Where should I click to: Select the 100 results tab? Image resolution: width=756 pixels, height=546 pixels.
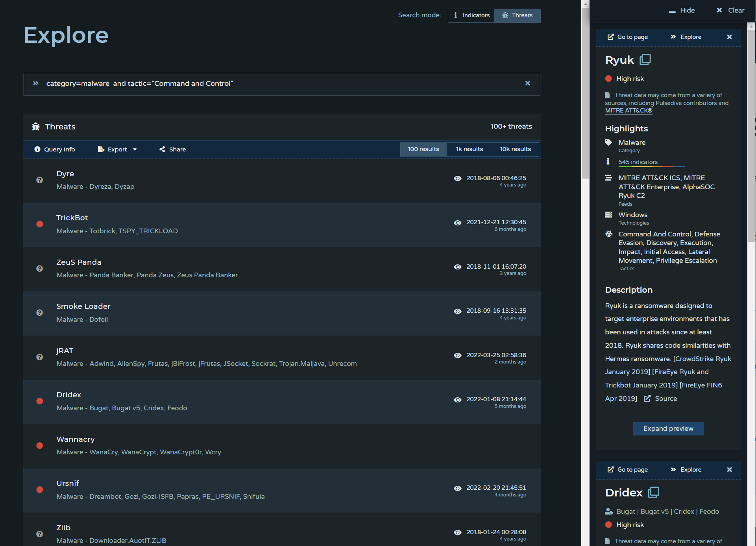423,149
